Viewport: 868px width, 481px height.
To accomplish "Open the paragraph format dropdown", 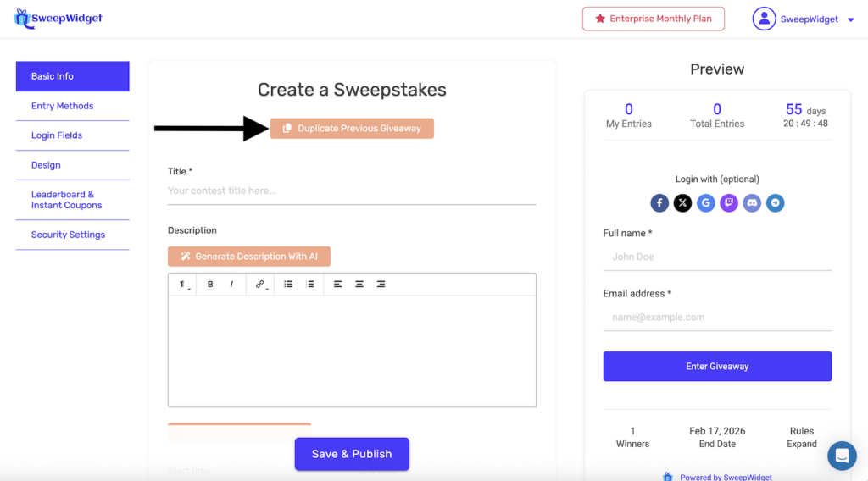I will pos(183,285).
